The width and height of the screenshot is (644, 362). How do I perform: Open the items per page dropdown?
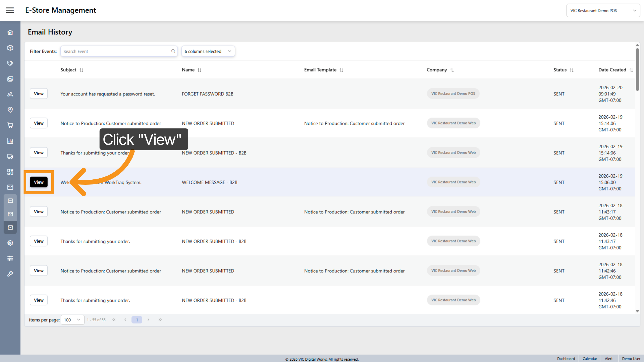[72, 320]
